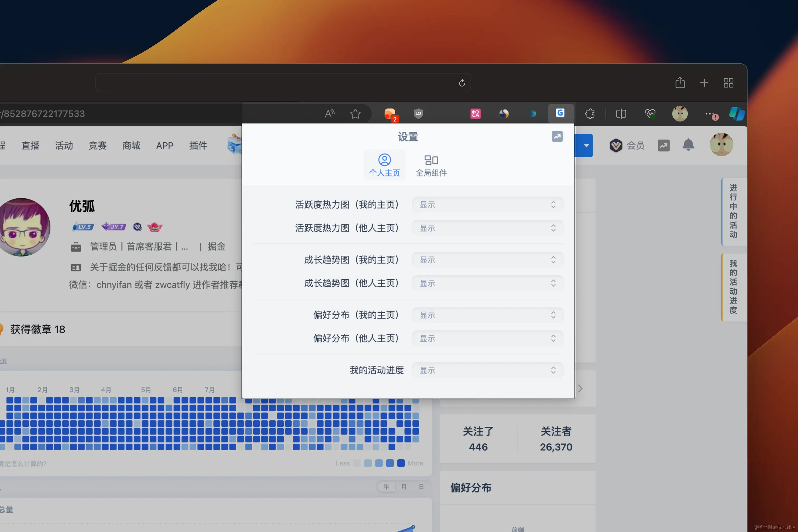Show tab overview grid icon
Image resolution: width=798 pixels, height=532 pixels.
[728, 83]
